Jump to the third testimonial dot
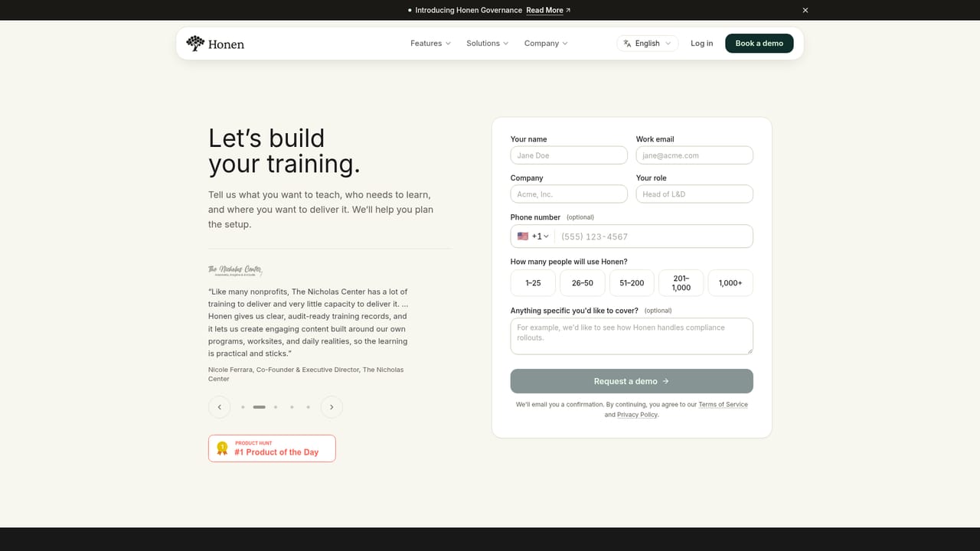Image resolution: width=980 pixels, height=551 pixels. point(276,407)
